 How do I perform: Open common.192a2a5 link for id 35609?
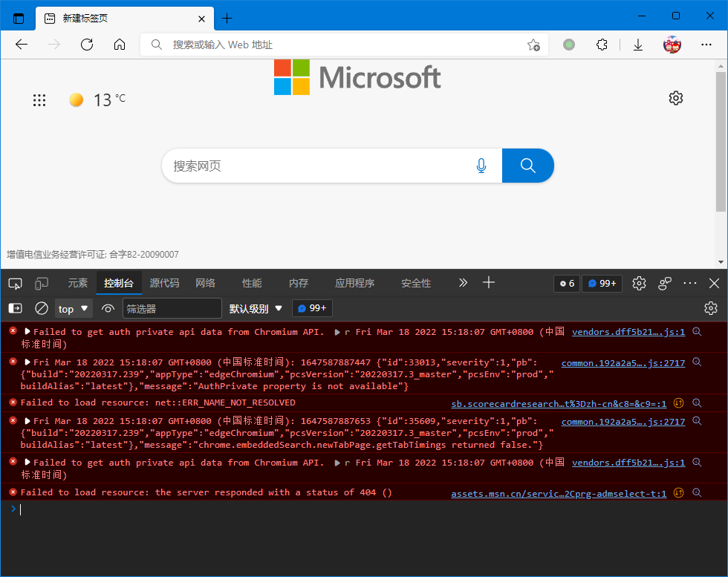click(623, 422)
